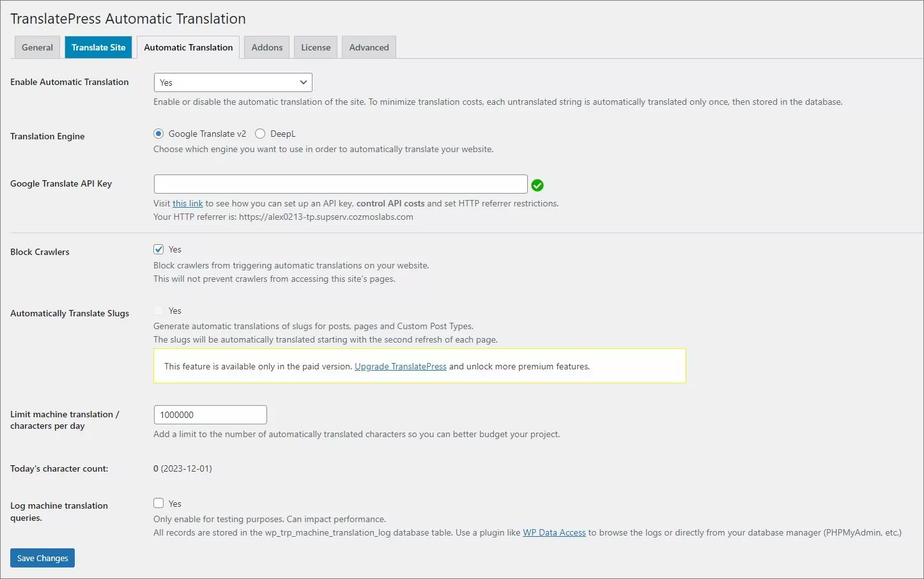Open the General tab

[37, 47]
